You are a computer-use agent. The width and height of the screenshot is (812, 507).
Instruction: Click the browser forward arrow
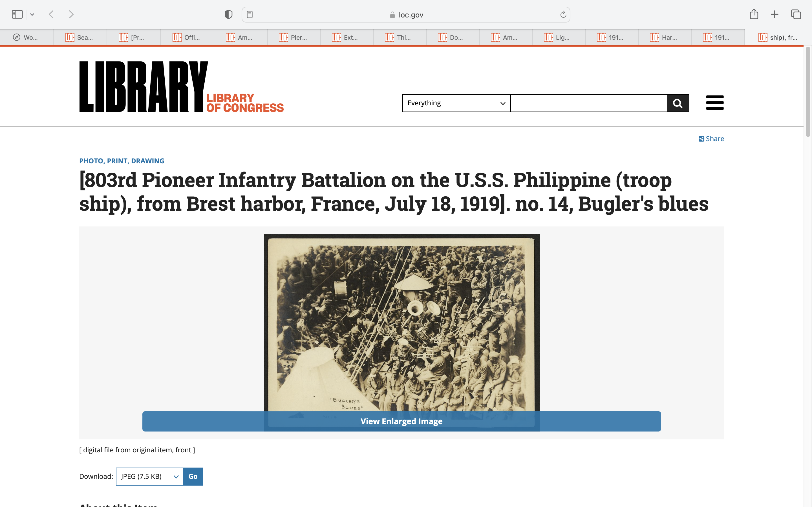71,14
